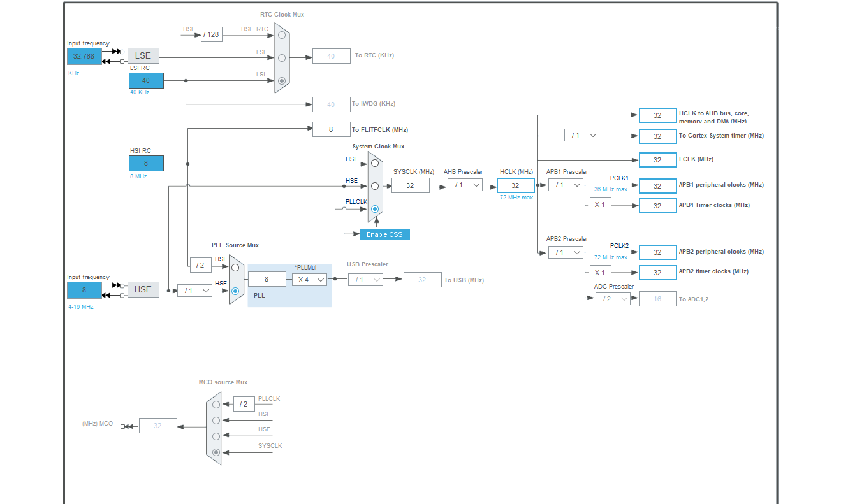Select LSI as the RTC Clock Mux source

[x=281, y=80]
